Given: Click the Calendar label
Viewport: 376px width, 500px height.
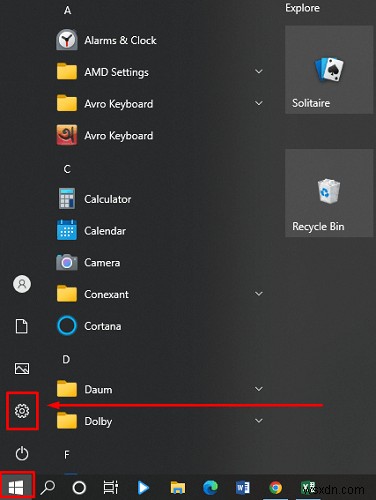Looking at the screenshot, I should click(105, 231).
